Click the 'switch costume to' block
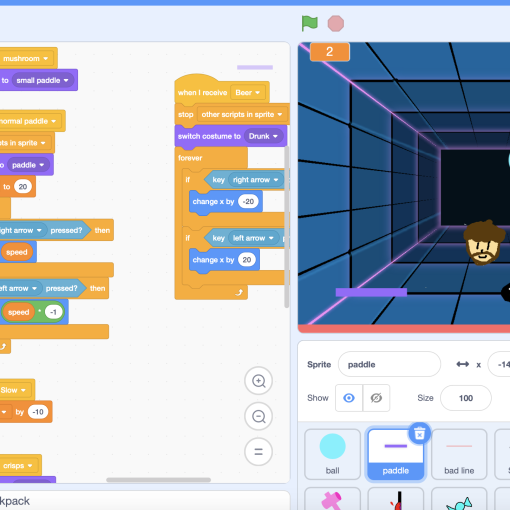510x510 pixels. pos(209,136)
